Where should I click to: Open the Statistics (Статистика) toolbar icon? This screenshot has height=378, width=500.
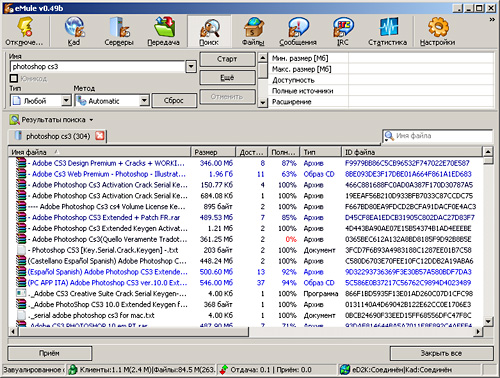388,27
